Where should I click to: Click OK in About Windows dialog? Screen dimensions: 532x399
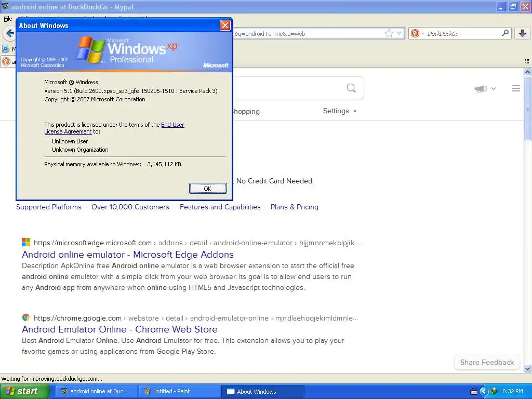tap(208, 188)
